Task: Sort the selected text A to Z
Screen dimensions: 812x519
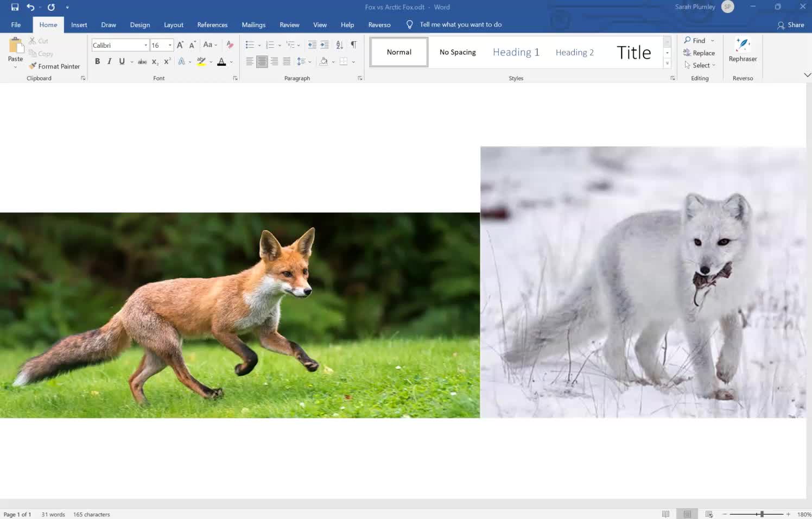Action: pos(340,45)
